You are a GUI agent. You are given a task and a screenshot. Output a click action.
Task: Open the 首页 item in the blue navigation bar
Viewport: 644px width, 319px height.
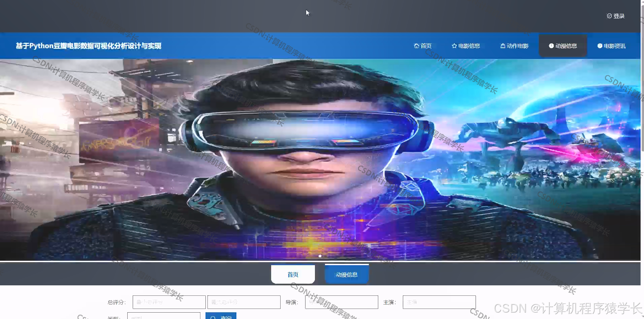(x=423, y=46)
